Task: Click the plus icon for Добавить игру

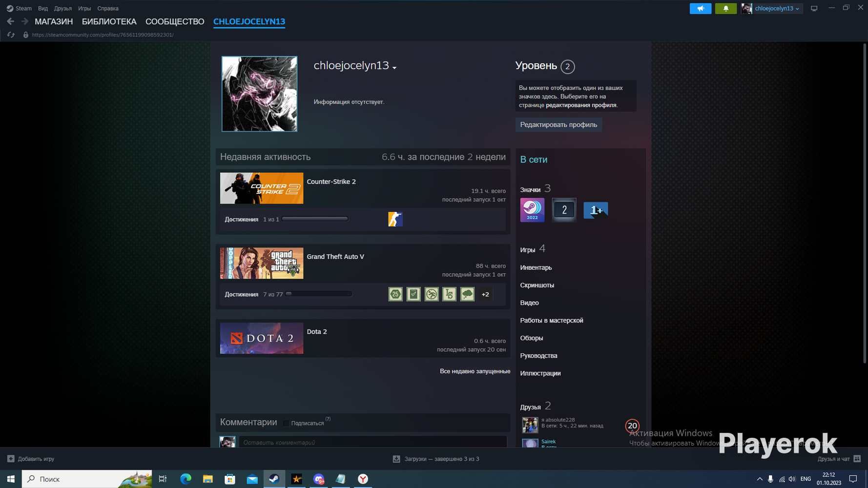Action: click(x=11, y=459)
